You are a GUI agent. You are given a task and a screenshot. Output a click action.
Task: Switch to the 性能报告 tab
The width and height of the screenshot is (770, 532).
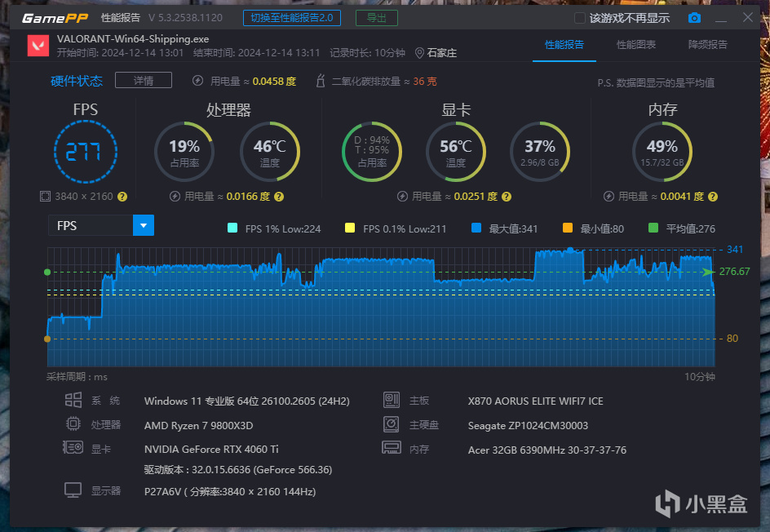[564, 45]
